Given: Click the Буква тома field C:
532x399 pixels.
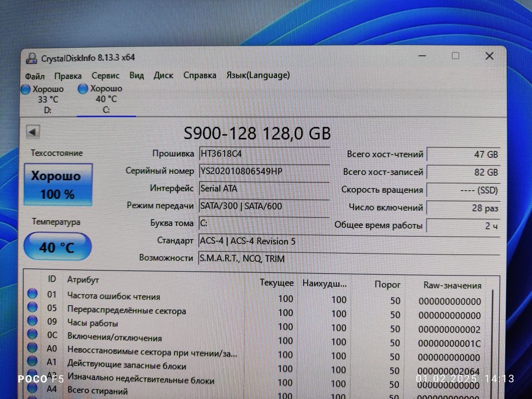Looking at the screenshot, I should point(264,223).
